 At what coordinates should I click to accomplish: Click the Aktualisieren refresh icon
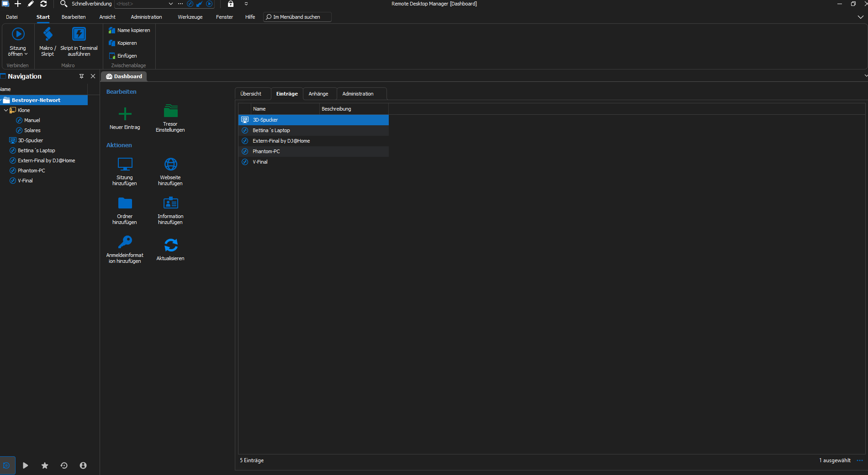(x=171, y=245)
